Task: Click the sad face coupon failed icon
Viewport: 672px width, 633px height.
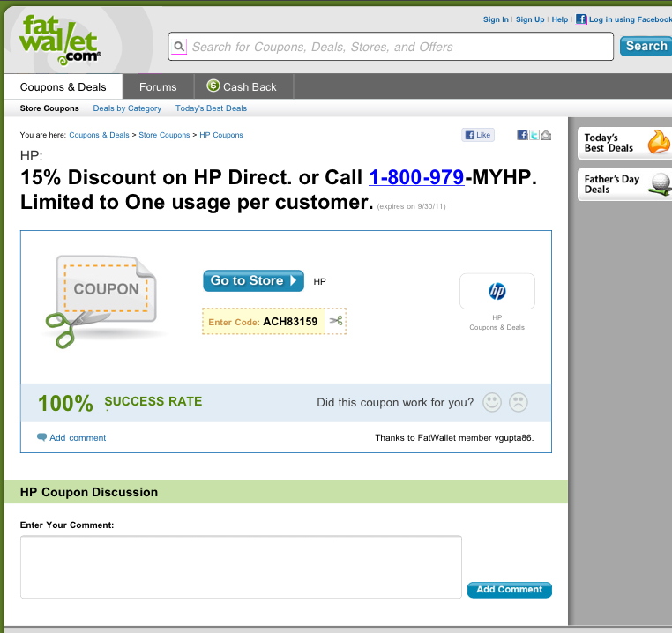Action: pyautogui.click(x=519, y=403)
